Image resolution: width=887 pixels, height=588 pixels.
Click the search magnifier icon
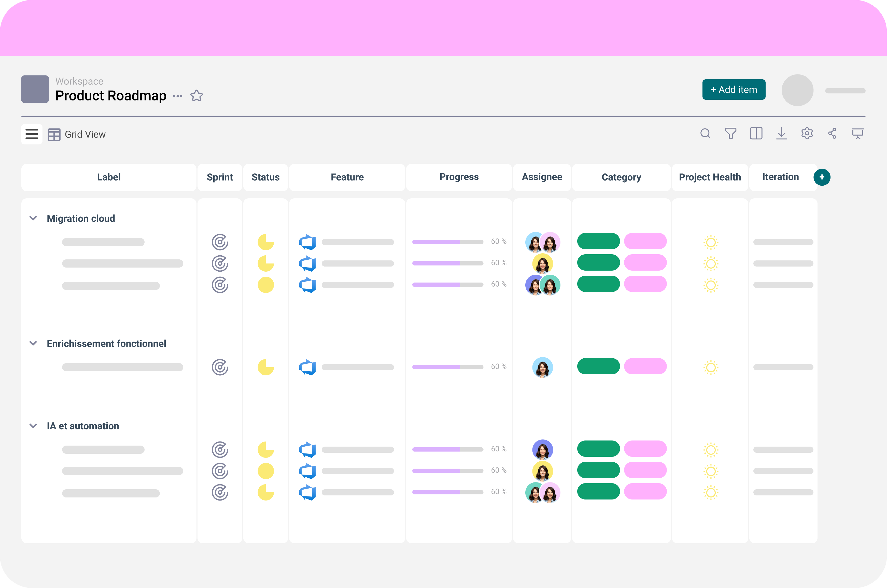[705, 134]
